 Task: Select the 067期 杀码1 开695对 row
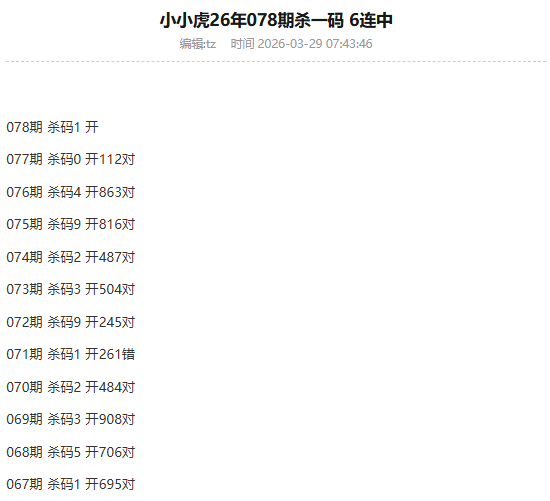pyautogui.click(x=71, y=484)
